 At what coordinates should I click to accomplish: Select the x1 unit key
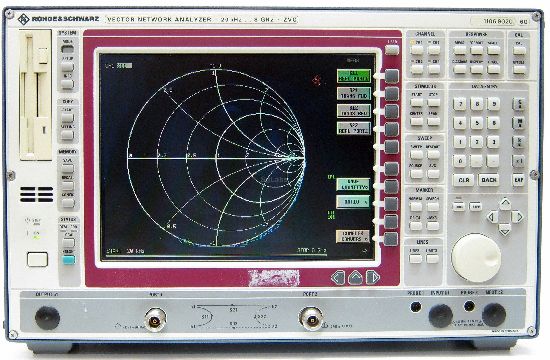(x=519, y=161)
